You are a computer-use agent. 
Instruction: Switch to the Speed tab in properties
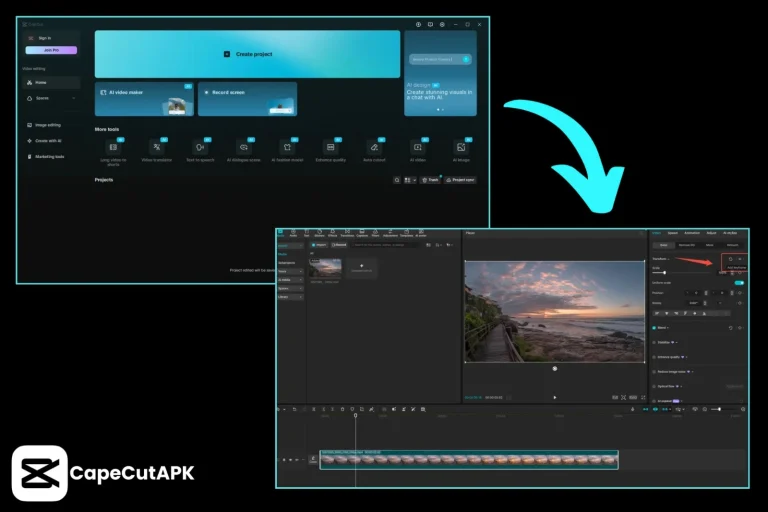pos(673,233)
